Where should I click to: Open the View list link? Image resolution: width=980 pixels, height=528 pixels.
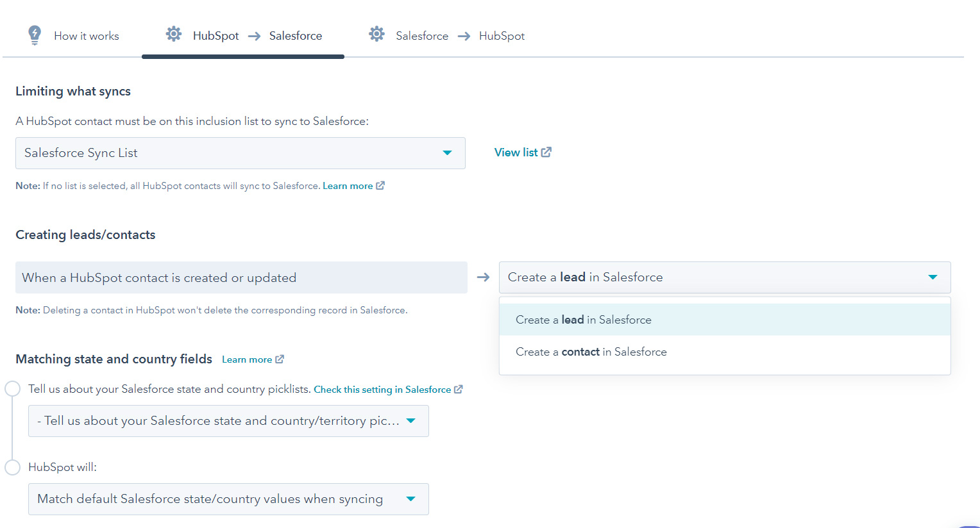516,153
